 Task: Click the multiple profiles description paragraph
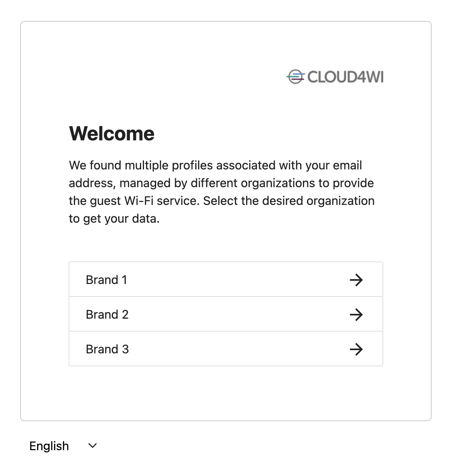coord(221,192)
